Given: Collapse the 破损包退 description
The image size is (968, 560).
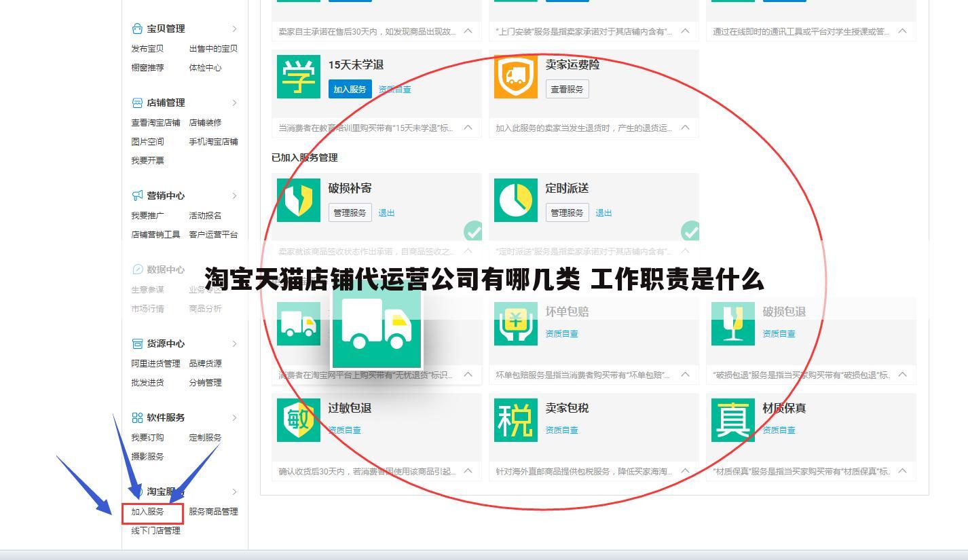Looking at the screenshot, I should click(902, 375).
